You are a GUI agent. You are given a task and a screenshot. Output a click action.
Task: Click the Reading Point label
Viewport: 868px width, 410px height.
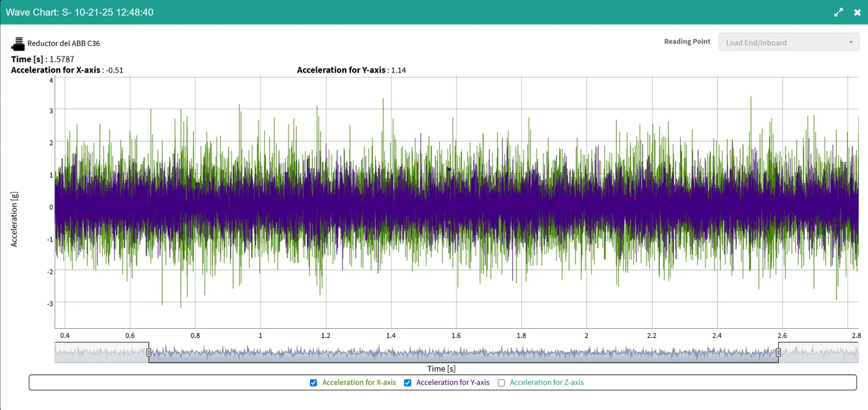point(687,42)
